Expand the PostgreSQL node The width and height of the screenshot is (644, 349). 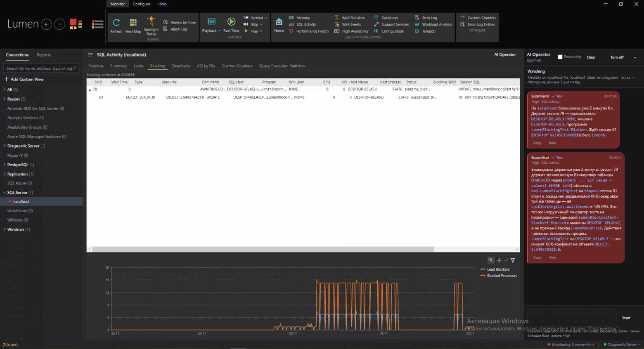tap(5, 165)
